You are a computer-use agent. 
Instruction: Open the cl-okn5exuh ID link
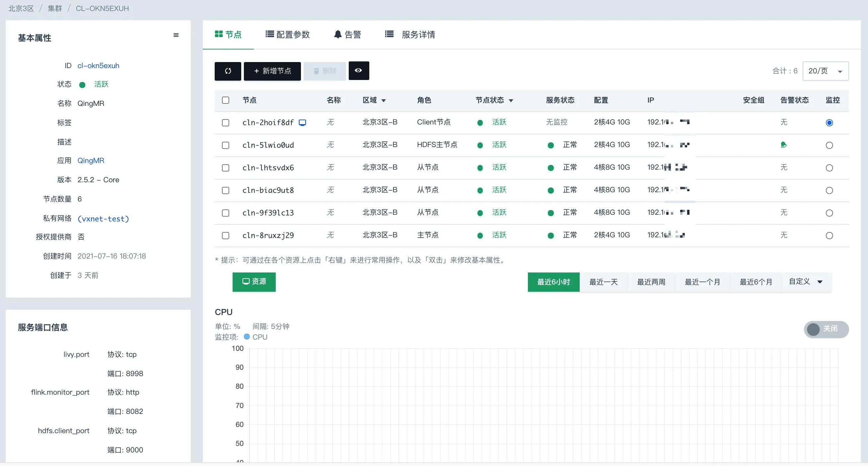pos(99,65)
